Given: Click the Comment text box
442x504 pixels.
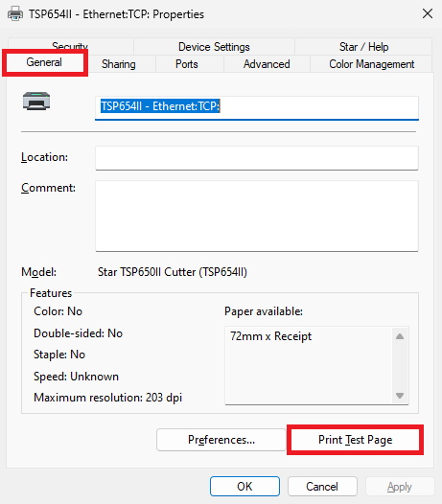Looking at the screenshot, I should click(257, 216).
